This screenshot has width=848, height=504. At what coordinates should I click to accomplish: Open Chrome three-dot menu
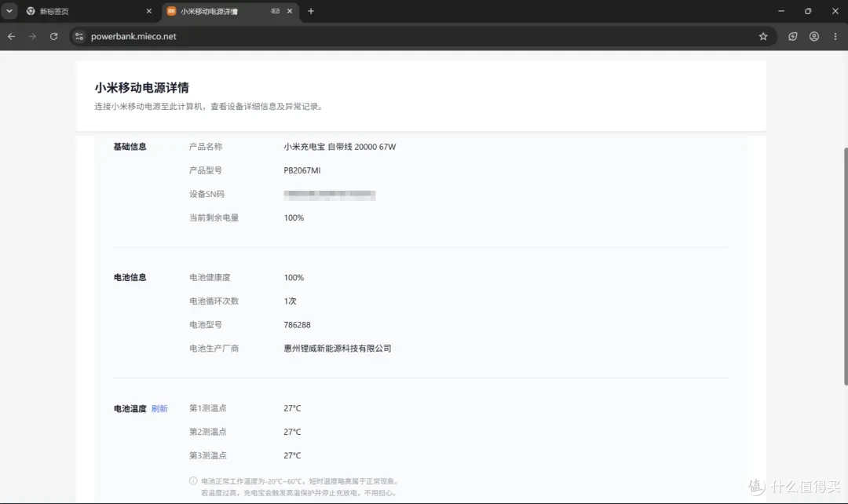(835, 36)
